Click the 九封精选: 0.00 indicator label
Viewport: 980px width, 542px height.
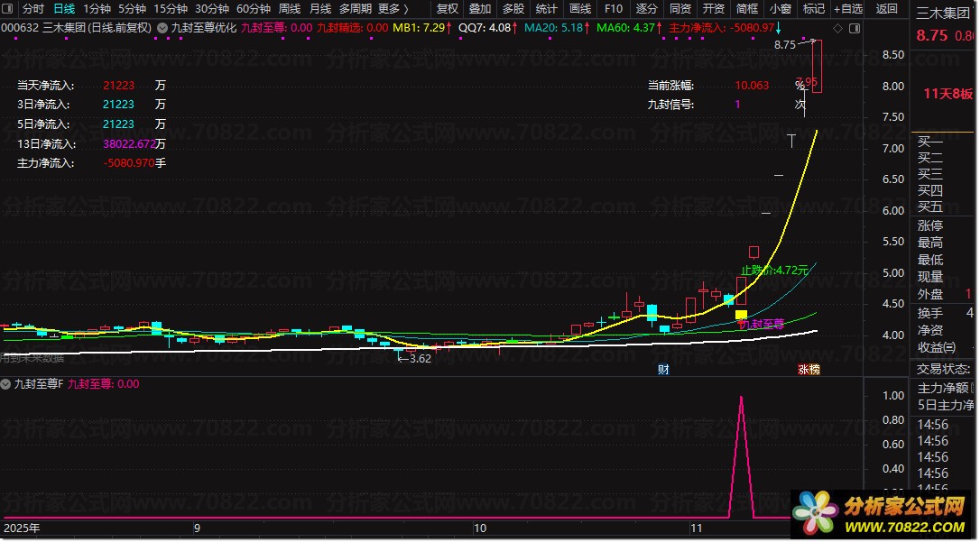click(x=353, y=27)
